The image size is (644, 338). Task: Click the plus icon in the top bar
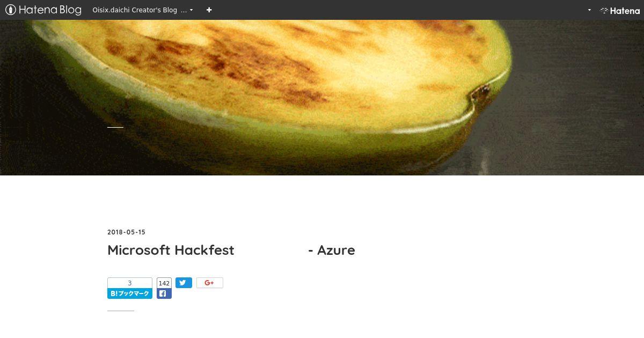point(209,10)
